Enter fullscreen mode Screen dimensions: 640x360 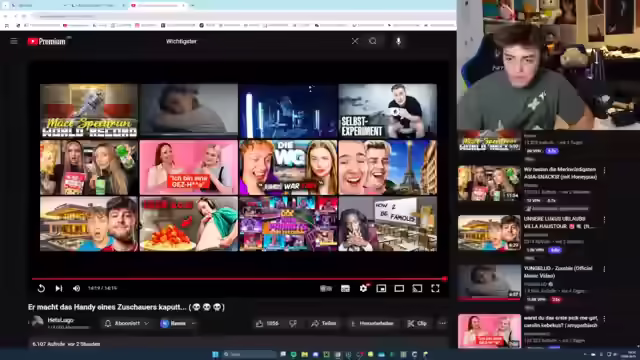pos(435,288)
